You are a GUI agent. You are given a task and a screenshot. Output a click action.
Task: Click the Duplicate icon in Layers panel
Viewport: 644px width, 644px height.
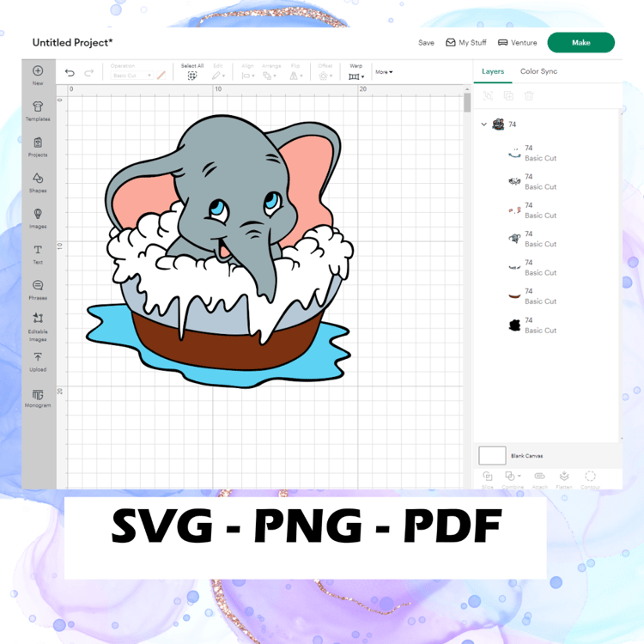tap(508, 95)
